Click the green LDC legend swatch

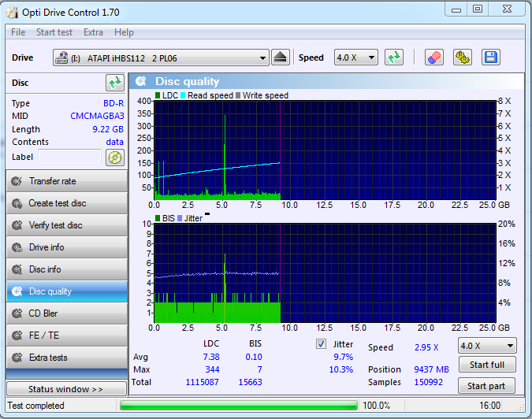[158, 95]
